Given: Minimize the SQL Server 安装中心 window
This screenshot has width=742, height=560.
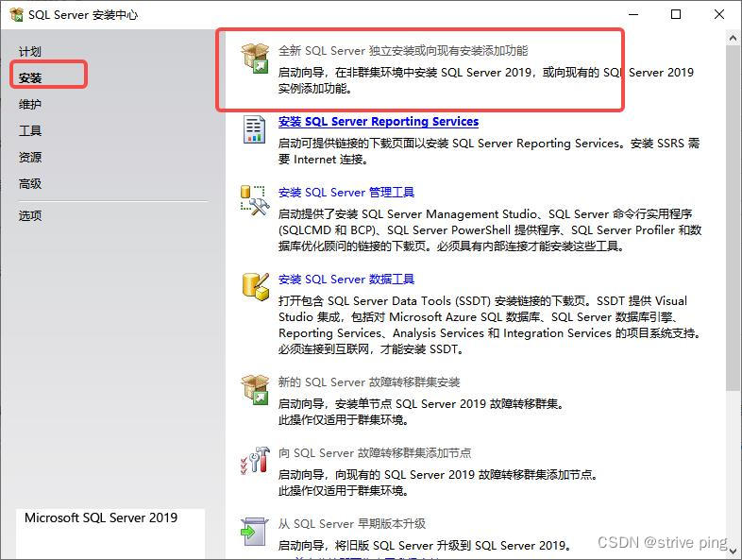Looking at the screenshot, I should 633,15.
